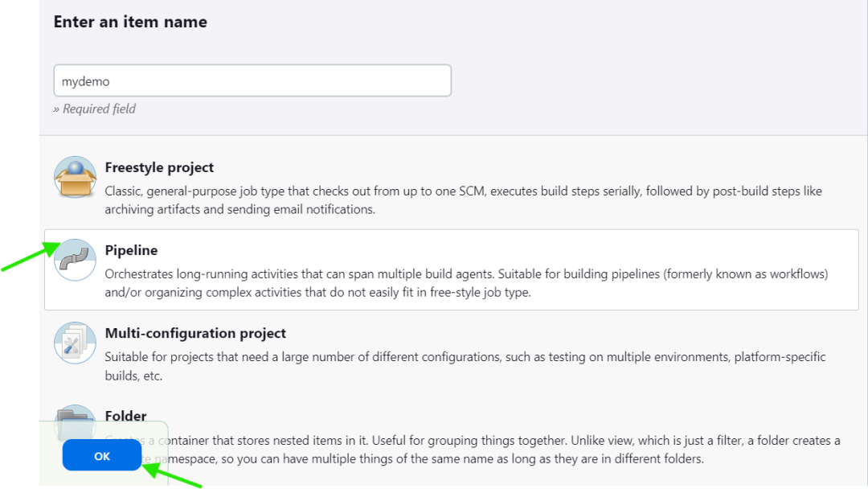
Task: Click the Multi-configuration project description text
Action: coord(465,366)
